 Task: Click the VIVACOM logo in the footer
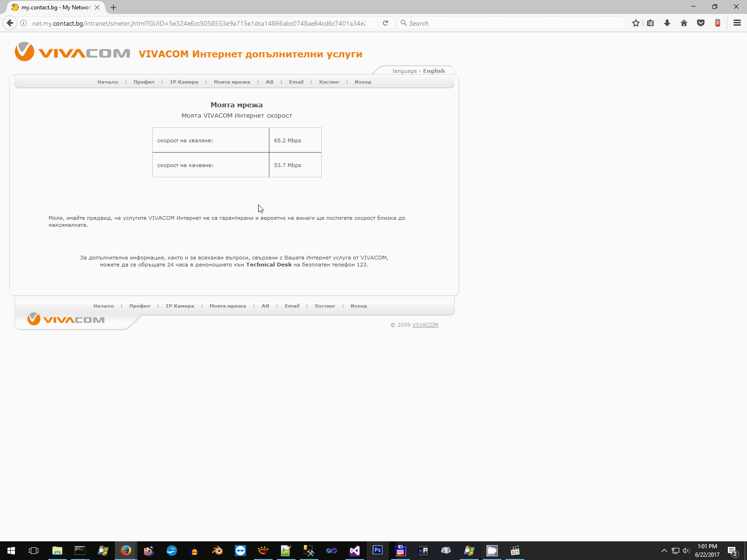coord(66,319)
